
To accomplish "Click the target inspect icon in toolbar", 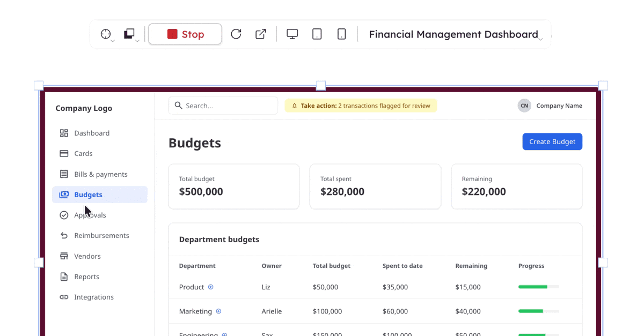I will tap(106, 34).
